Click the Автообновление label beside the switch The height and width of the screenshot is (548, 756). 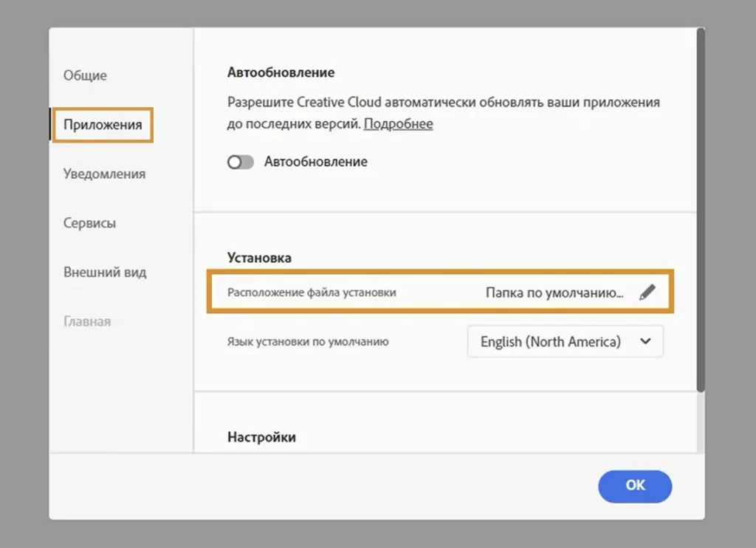pos(315,162)
